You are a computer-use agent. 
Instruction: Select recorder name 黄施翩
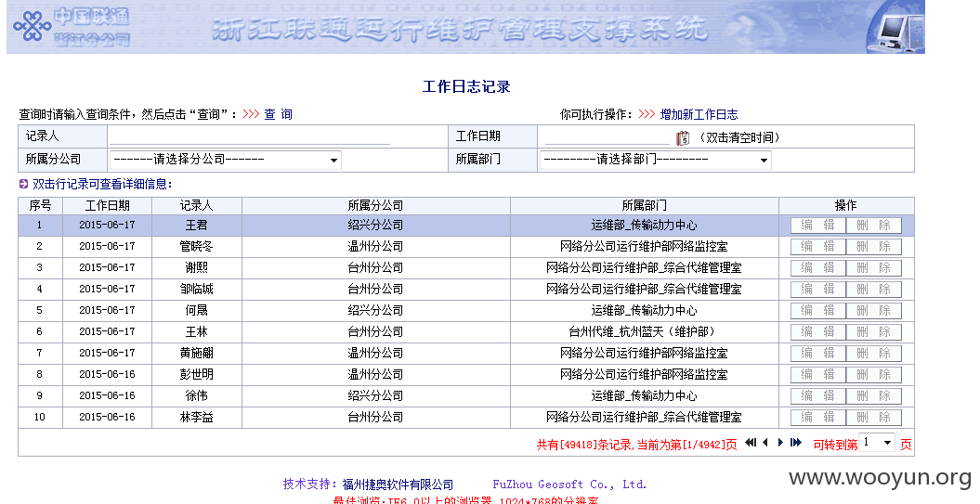tap(196, 353)
